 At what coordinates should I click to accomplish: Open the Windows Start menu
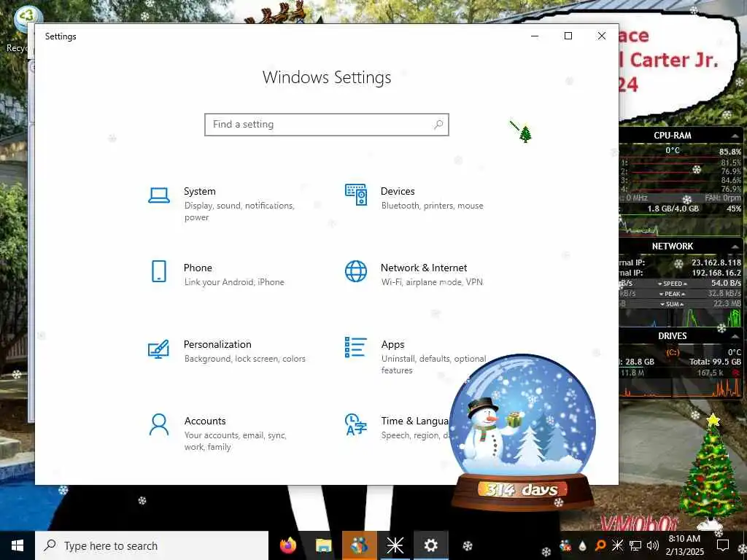click(x=18, y=545)
